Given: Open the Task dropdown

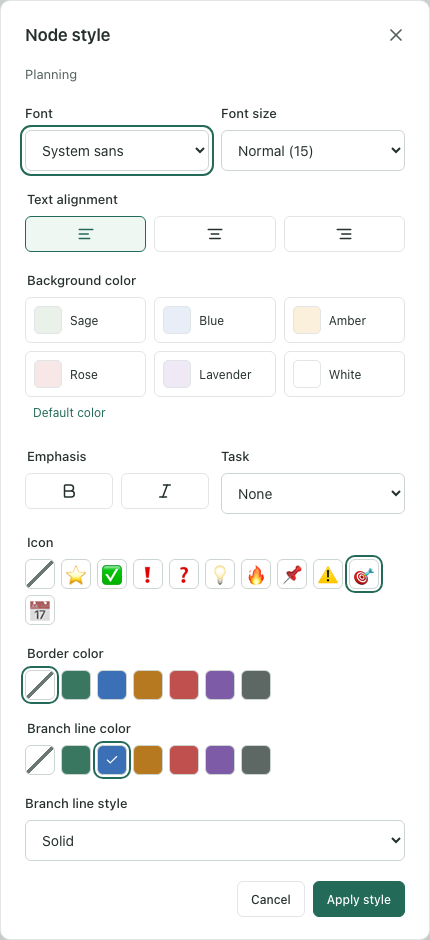Looking at the screenshot, I should (x=313, y=493).
